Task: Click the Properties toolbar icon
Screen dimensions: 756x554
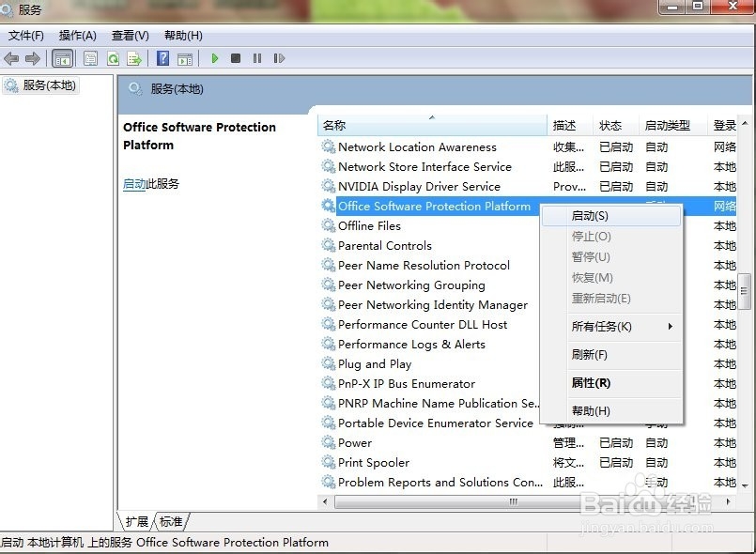Action: 90,59
